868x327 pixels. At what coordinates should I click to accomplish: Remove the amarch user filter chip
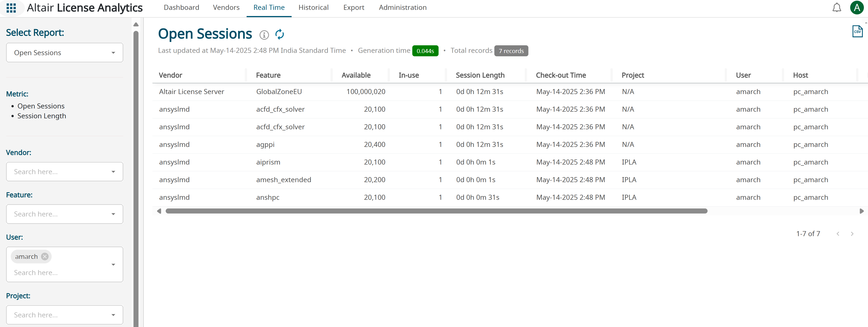coord(45,257)
